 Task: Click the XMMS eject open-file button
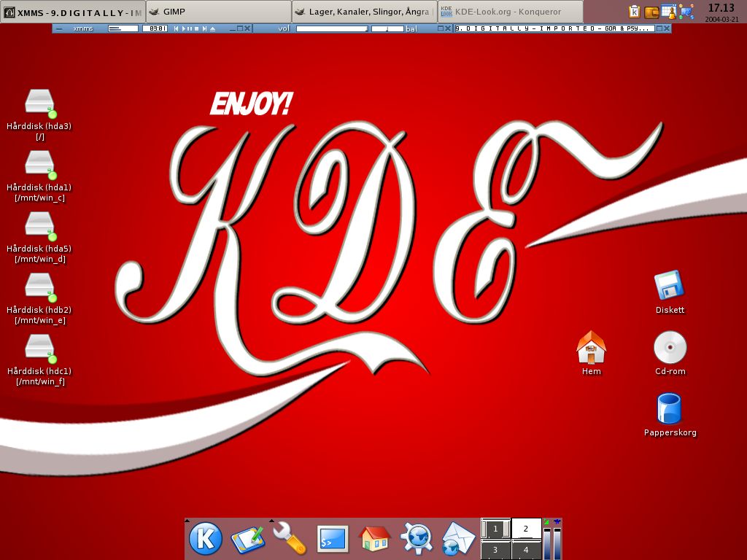[212, 28]
